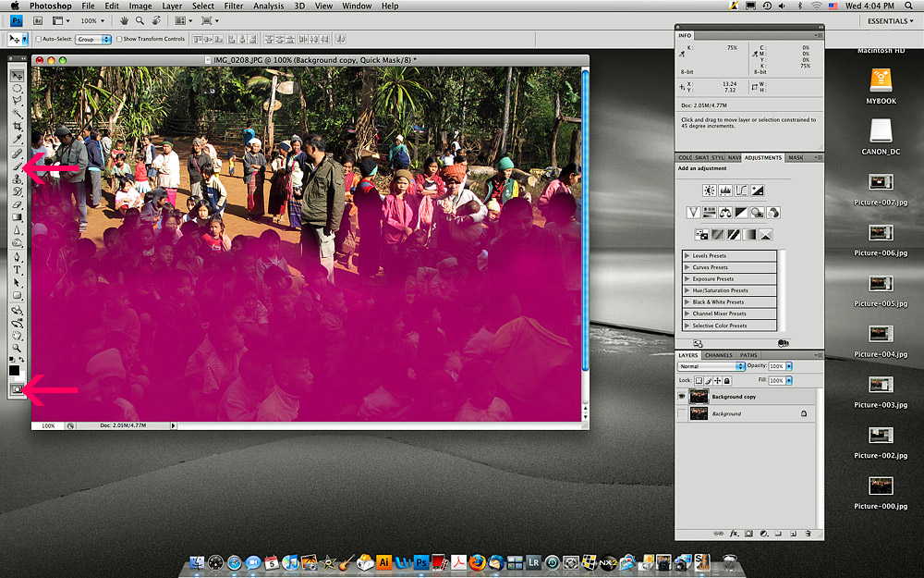Select the Brush tool in the toolbox
The height and width of the screenshot is (578, 924).
click(x=17, y=166)
